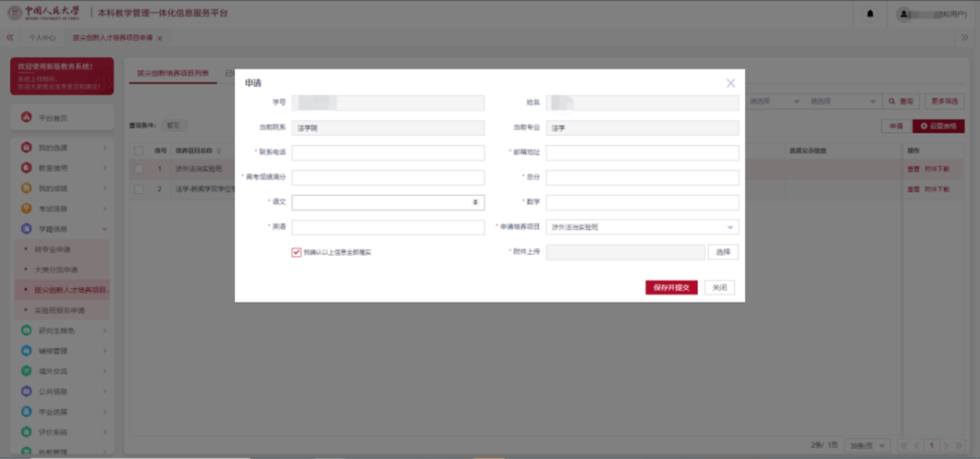Check the row 1 涉外法治实验班 checkbox
The width and height of the screenshot is (980, 459).
coord(139,169)
